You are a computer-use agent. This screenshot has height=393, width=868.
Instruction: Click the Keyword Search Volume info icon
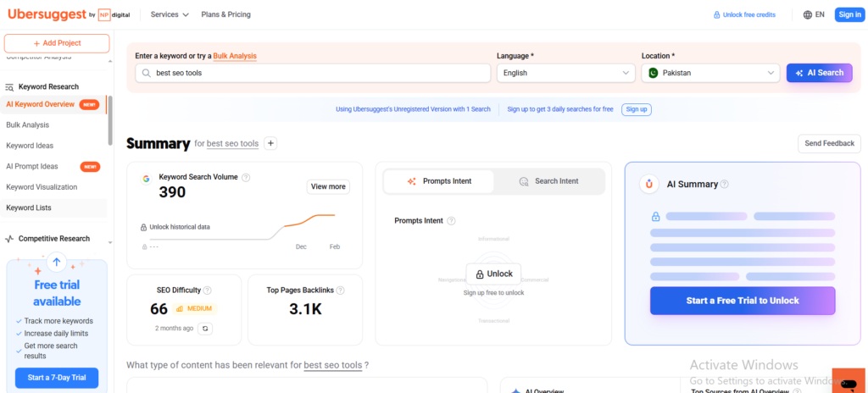coord(246,177)
